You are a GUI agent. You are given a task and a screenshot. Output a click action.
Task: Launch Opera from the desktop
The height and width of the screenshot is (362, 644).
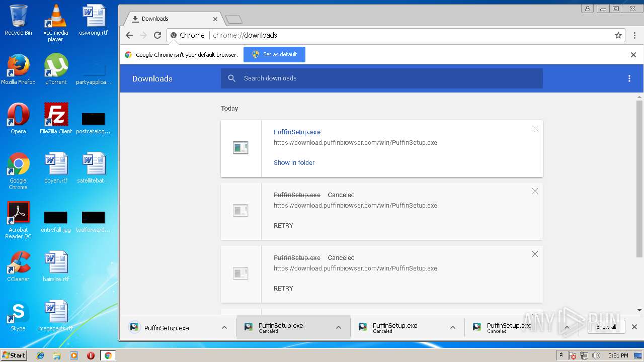(18, 119)
